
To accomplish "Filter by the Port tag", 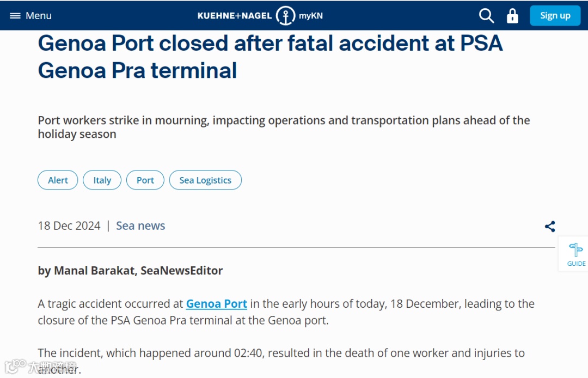I will point(145,180).
